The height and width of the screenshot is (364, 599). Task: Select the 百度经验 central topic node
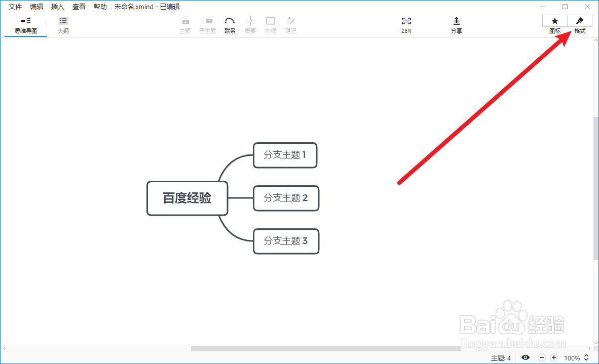click(187, 198)
